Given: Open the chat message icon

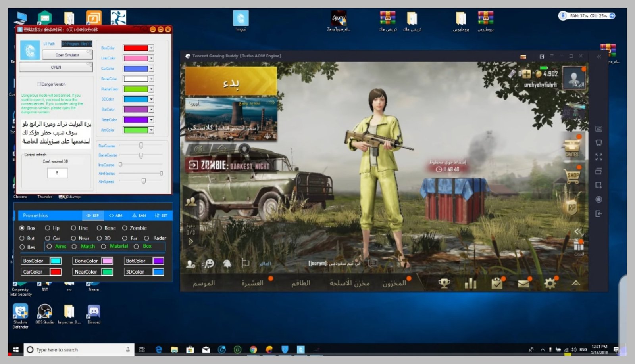Looking at the screenshot, I should [x=373, y=263].
